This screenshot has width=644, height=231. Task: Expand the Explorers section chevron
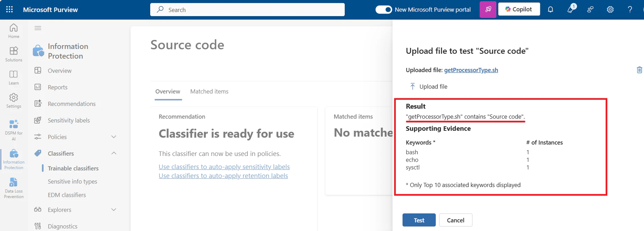(114, 210)
